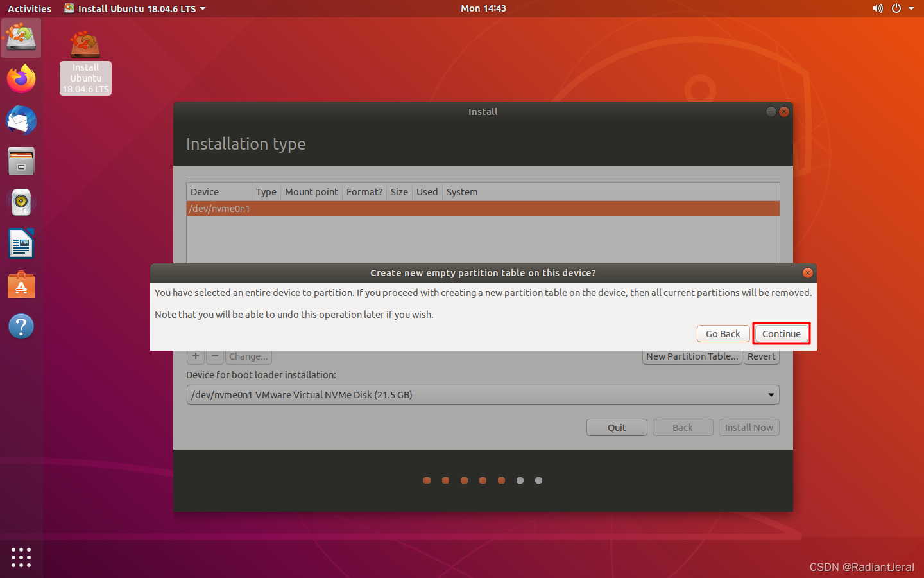Click New Partition Table... button
924x578 pixels.
click(692, 356)
